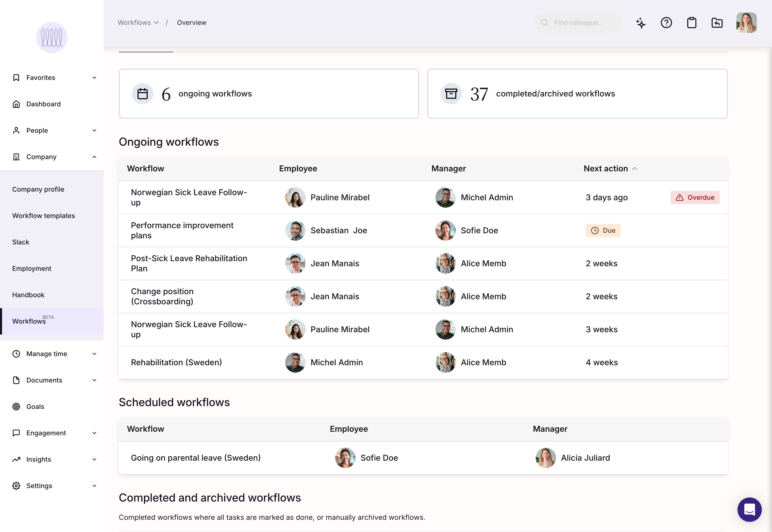Open the user profile avatar menu
The height and width of the screenshot is (532, 772).
(x=746, y=23)
